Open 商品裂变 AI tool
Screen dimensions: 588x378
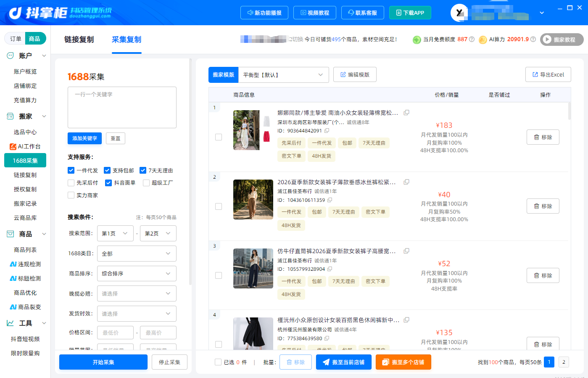tap(25, 307)
